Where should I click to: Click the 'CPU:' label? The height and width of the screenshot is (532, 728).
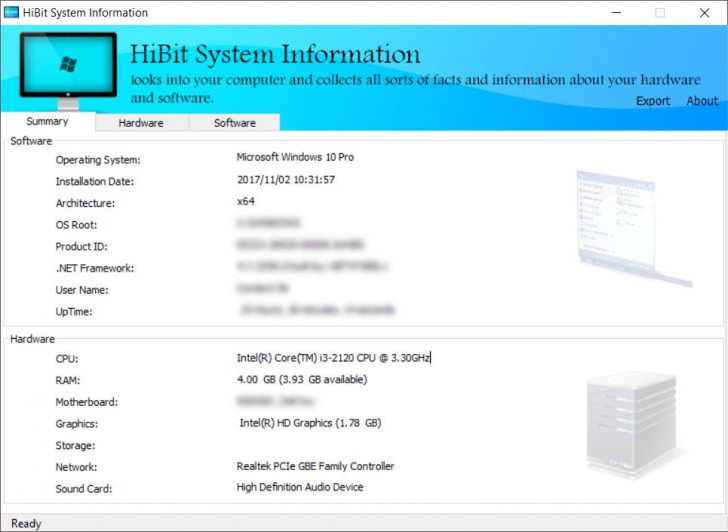(67, 359)
